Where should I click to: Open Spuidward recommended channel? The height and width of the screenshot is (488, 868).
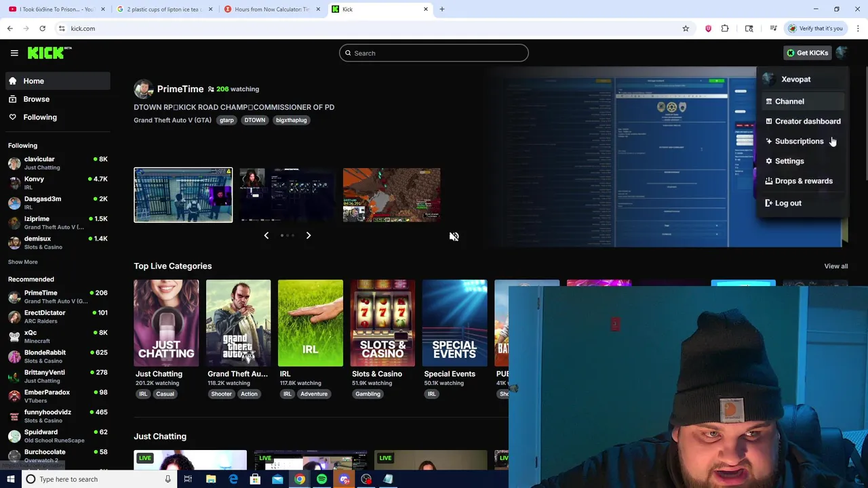point(58,436)
